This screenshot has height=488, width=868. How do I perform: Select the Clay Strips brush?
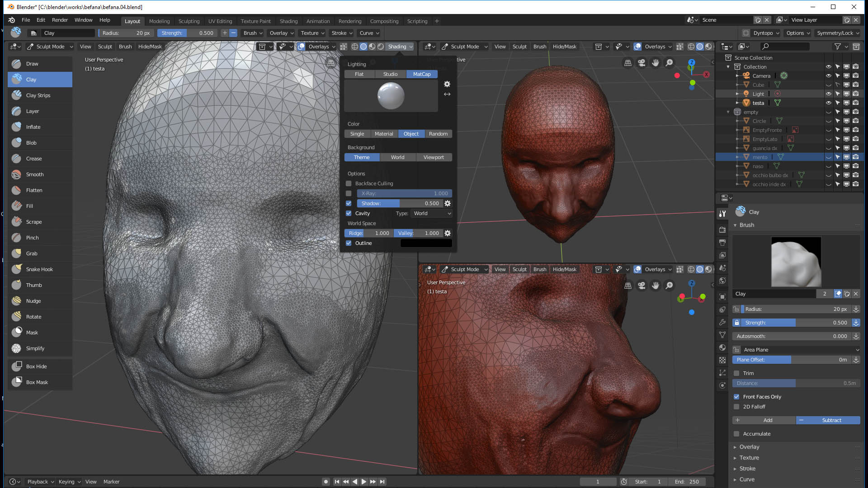click(x=40, y=95)
